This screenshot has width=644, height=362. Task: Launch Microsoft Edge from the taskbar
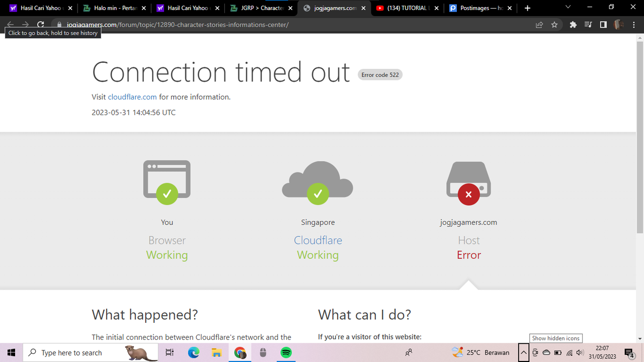pos(194,352)
